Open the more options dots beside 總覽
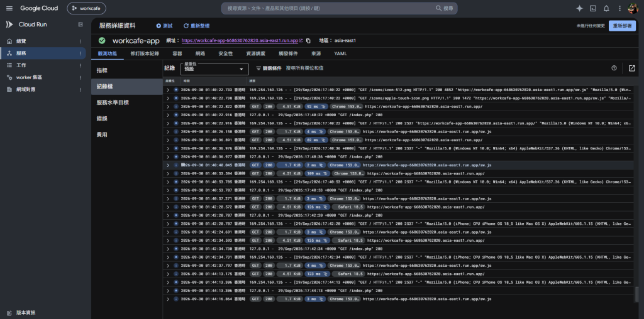 point(80,41)
